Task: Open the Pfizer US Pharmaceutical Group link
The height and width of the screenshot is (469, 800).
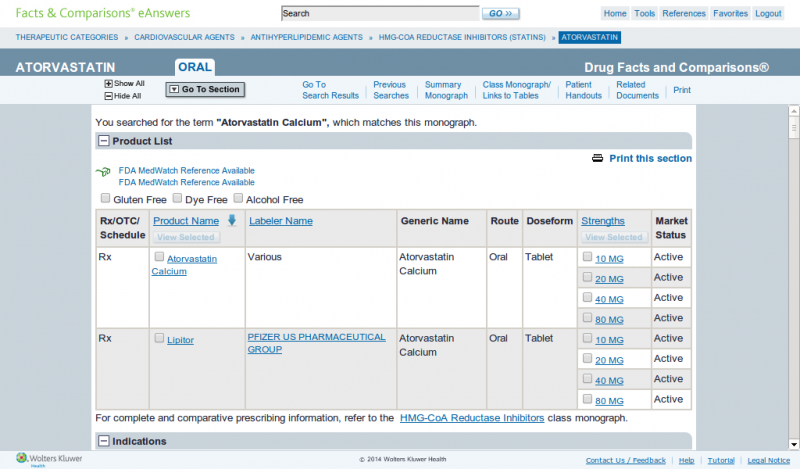Action: (x=316, y=343)
